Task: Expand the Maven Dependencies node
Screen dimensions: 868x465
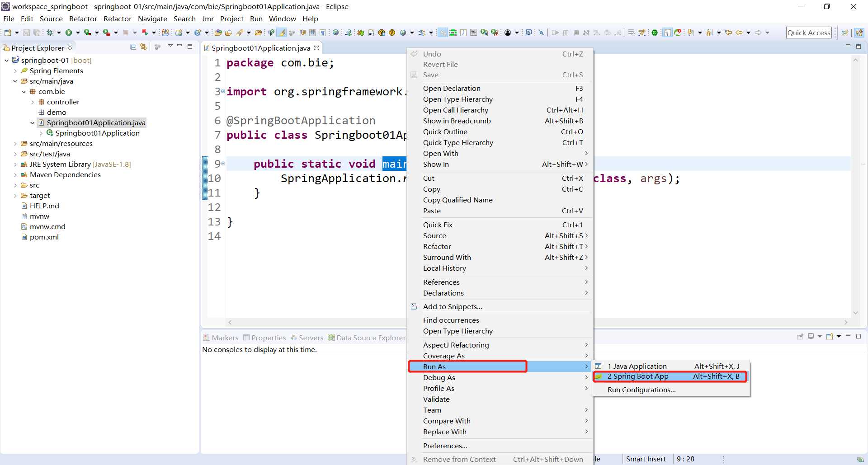Action: pos(15,175)
